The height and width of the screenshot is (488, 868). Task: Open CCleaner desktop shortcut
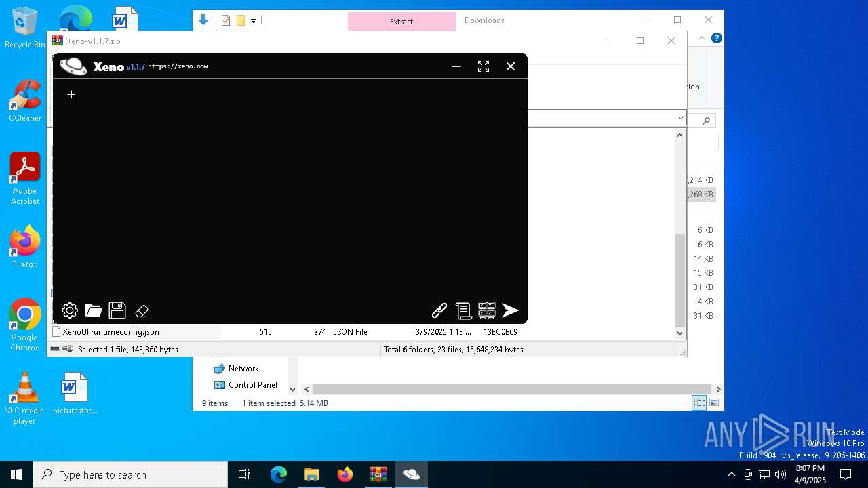(25, 101)
